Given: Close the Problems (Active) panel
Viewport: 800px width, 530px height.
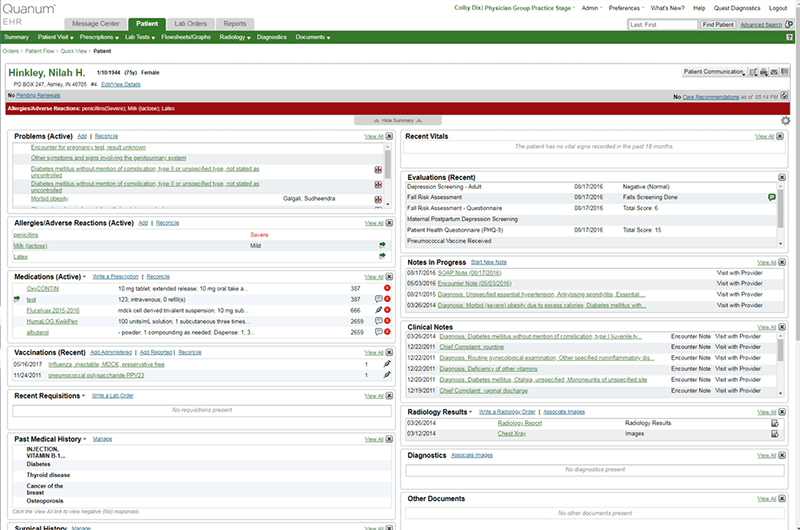Looking at the screenshot, I should click(x=389, y=136).
